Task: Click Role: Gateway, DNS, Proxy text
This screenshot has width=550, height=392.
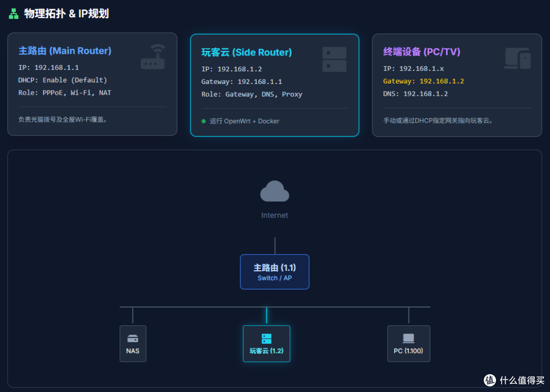Action: (252, 94)
